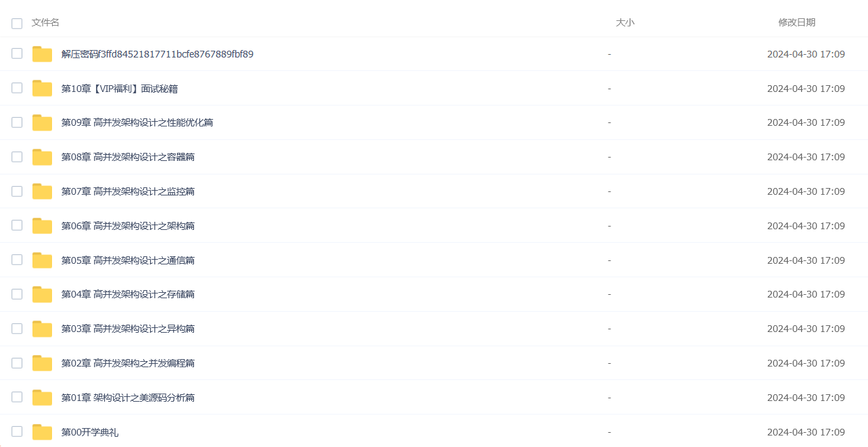Open folder icon for 第00开学典礼
Viewport: 868px width, 447px height.
pyautogui.click(x=42, y=432)
